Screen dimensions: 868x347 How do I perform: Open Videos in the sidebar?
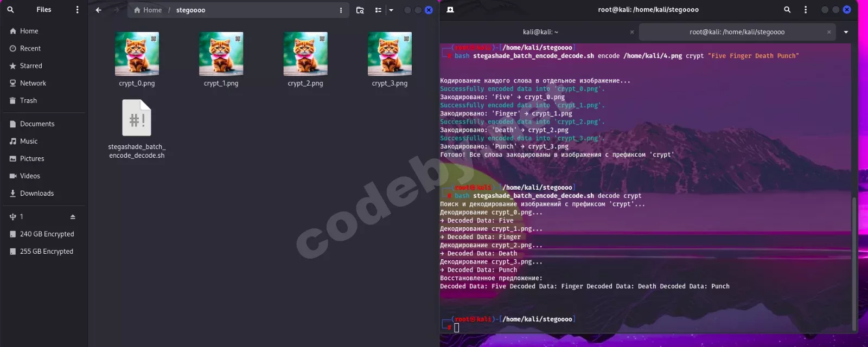(x=43, y=176)
